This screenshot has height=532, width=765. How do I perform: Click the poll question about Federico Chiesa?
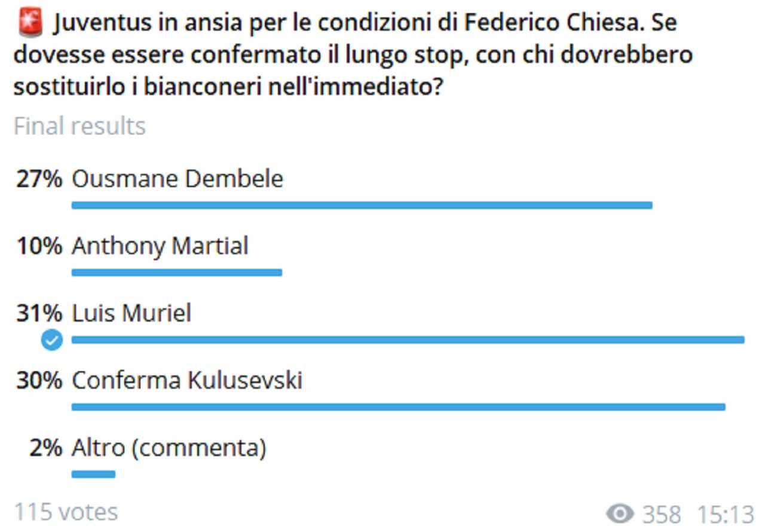pos(353,55)
